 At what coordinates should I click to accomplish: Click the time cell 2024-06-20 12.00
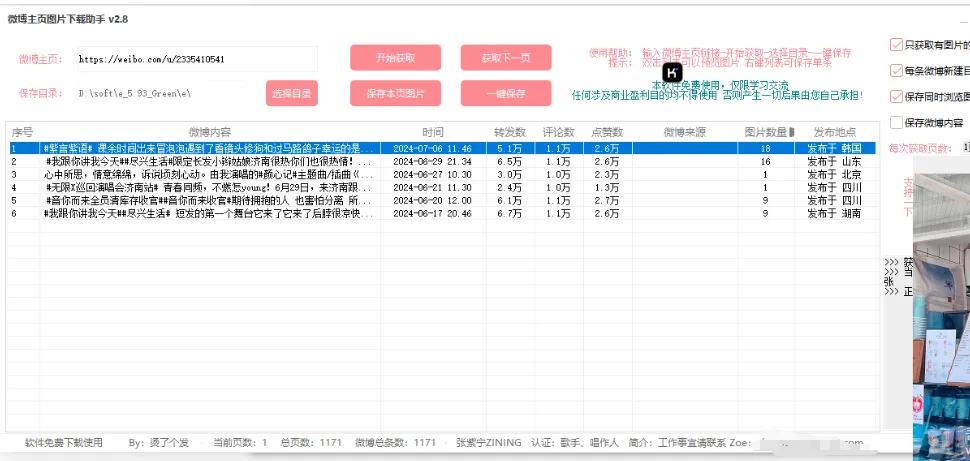(x=432, y=200)
